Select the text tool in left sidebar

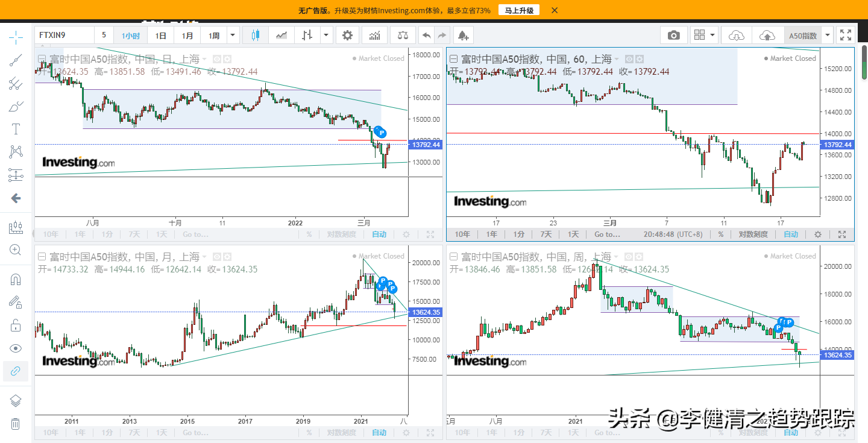[16, 129]
